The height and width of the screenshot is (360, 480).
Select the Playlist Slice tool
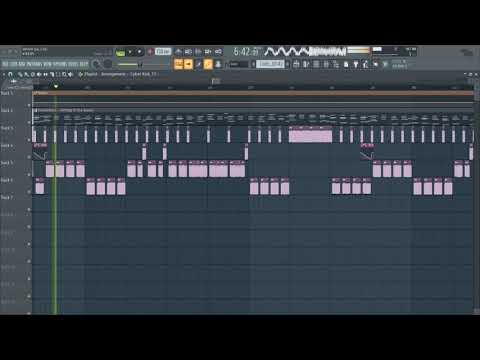coord(52,74)
